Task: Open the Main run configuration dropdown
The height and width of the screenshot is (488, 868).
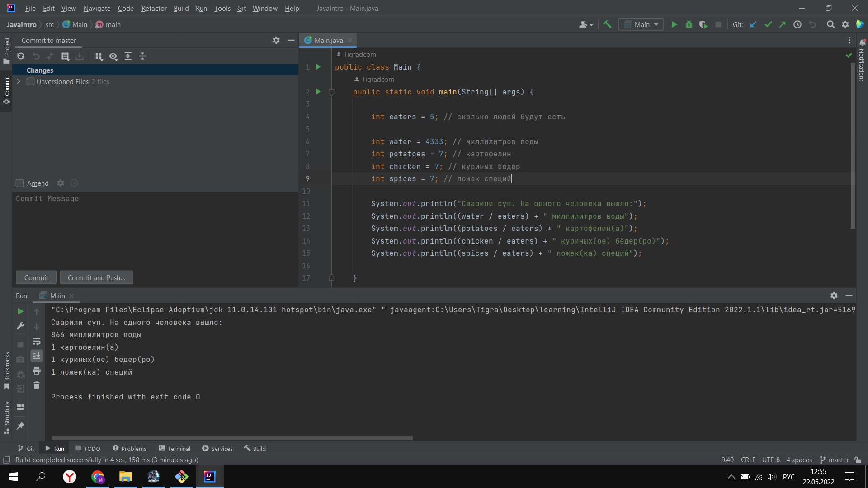Action: click(641, 24)
